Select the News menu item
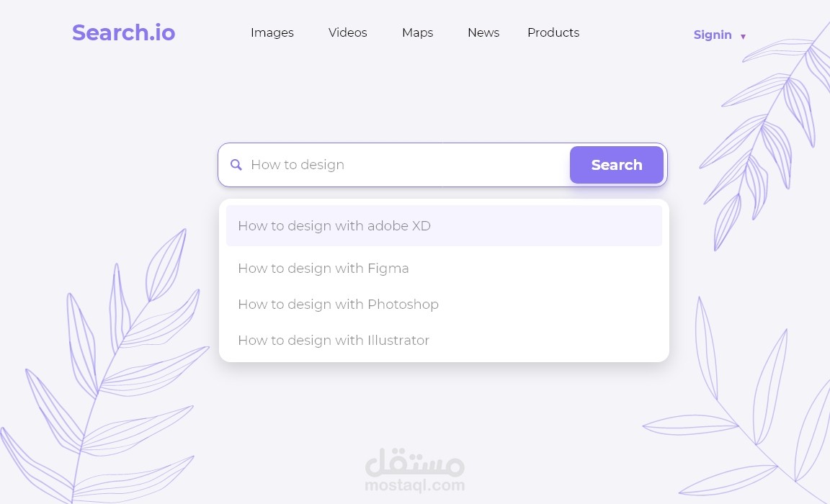Viewport: 830px width, 504px height. [x=483, y=33]
